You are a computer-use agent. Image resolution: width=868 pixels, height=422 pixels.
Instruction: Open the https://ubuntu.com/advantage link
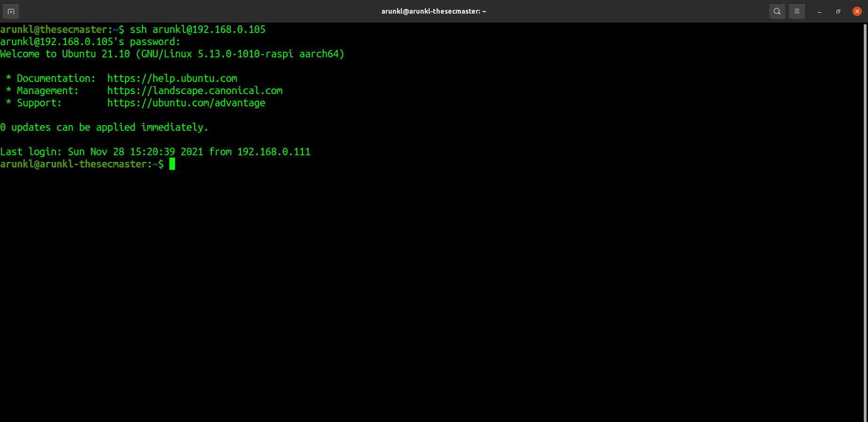186,103
